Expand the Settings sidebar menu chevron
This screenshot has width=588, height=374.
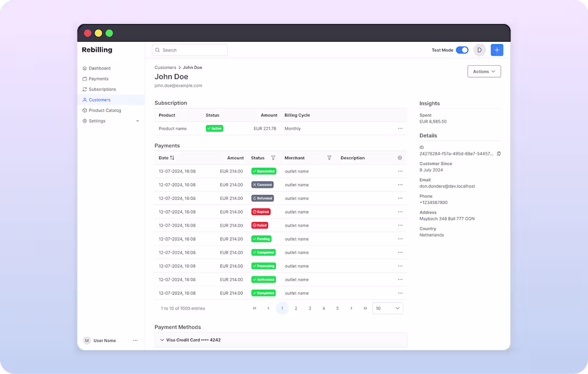(x=137, y=121)
